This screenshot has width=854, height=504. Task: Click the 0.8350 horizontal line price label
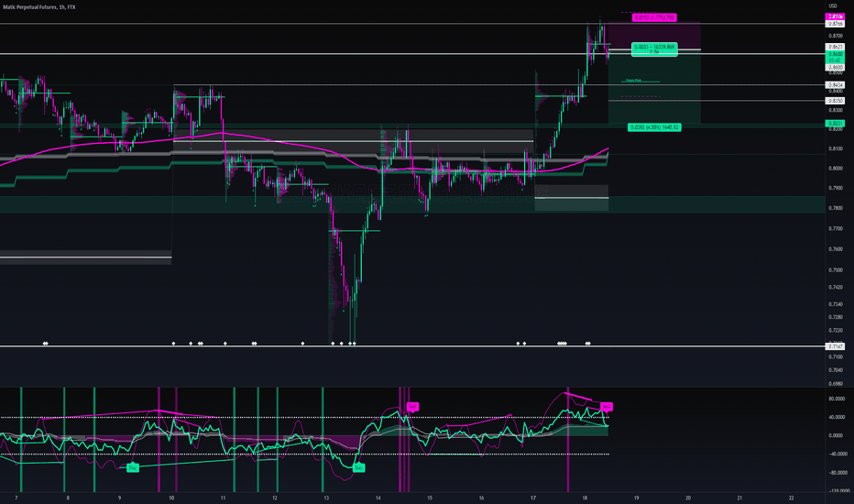[836, 101]
